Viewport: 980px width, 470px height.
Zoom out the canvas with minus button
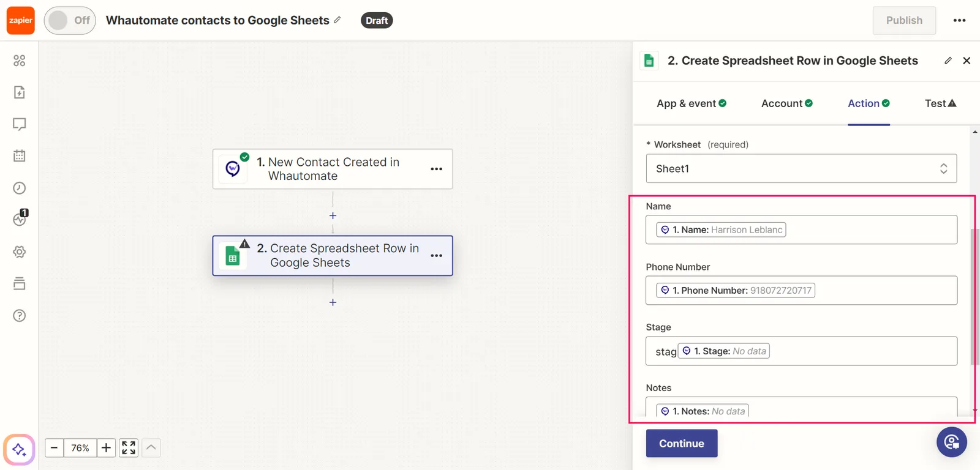tap(54, 448)
